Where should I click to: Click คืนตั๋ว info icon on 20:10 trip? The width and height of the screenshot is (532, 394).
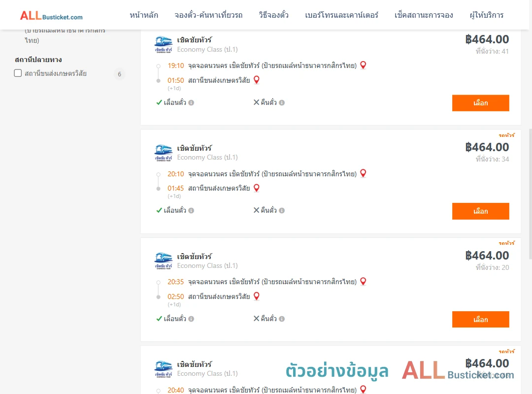[282, 210]
